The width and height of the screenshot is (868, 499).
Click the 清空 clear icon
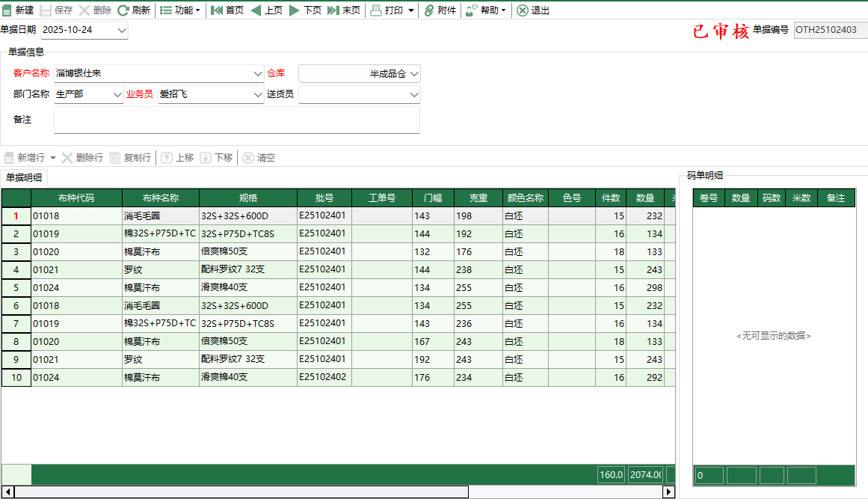pyautogui.click(x=247, y=157)
